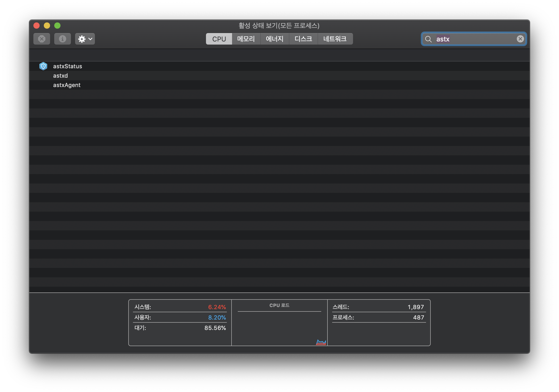Clear the astx search text
Screen dimensions: 559x392
(x=520, y=39)
